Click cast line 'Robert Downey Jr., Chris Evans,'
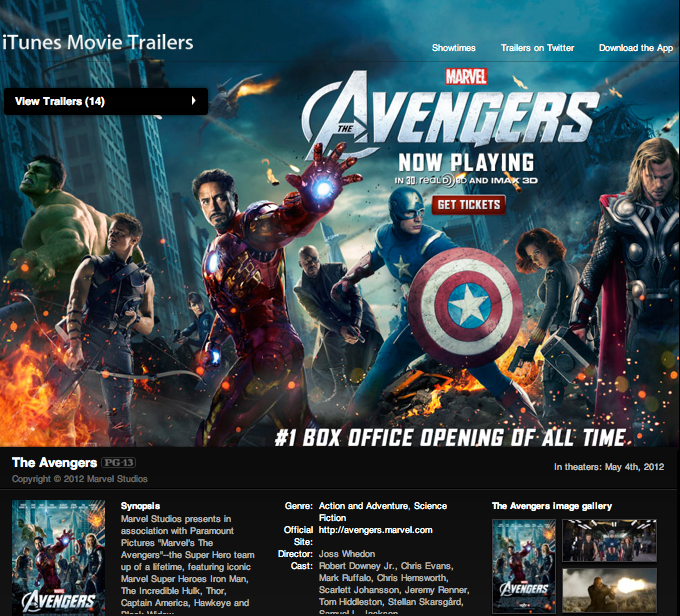 click(386, 566)
